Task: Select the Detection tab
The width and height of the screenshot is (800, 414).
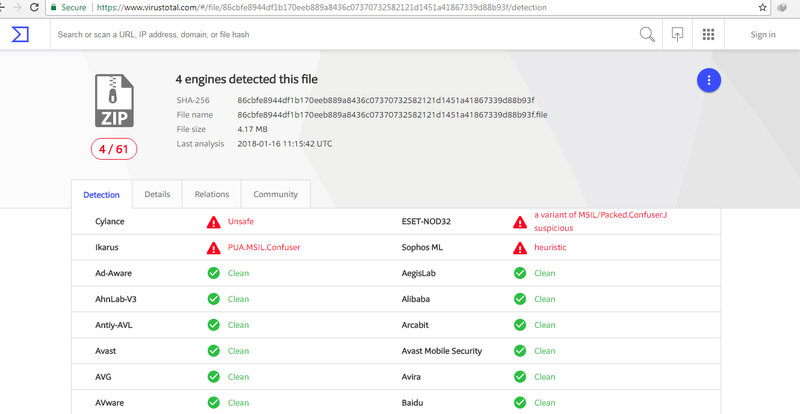Action: point(102,194)
